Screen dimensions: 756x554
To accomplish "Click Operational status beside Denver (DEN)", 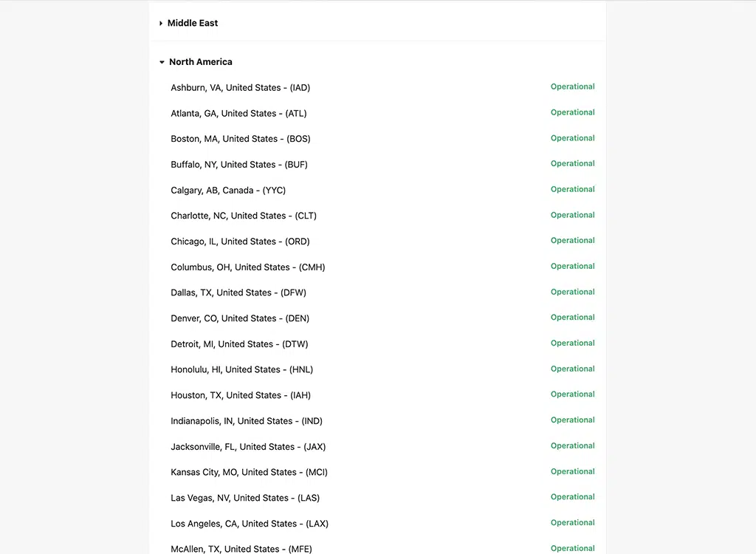I will (572, 318).
